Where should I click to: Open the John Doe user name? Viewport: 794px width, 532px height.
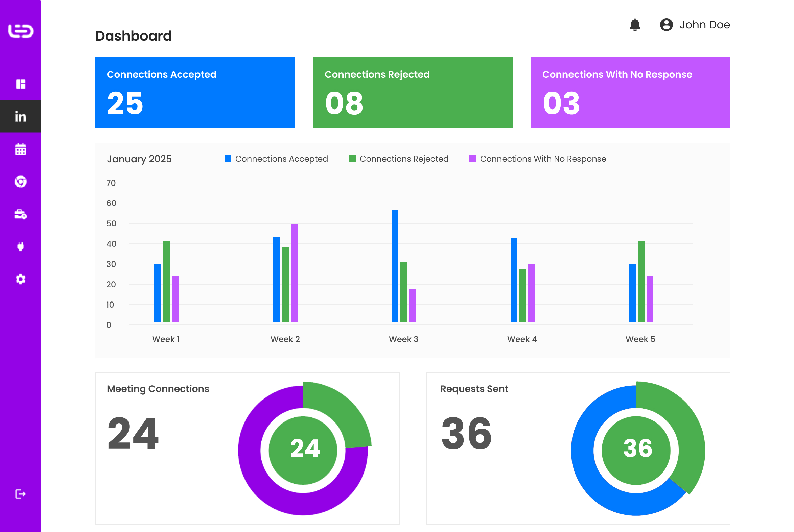point(704,25)
